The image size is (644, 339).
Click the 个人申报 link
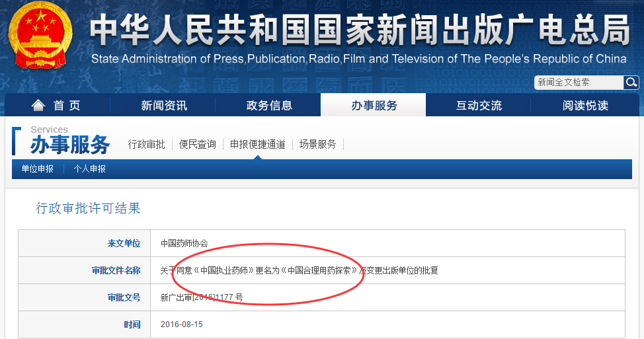pyautogui.click(x=89, y=169)
